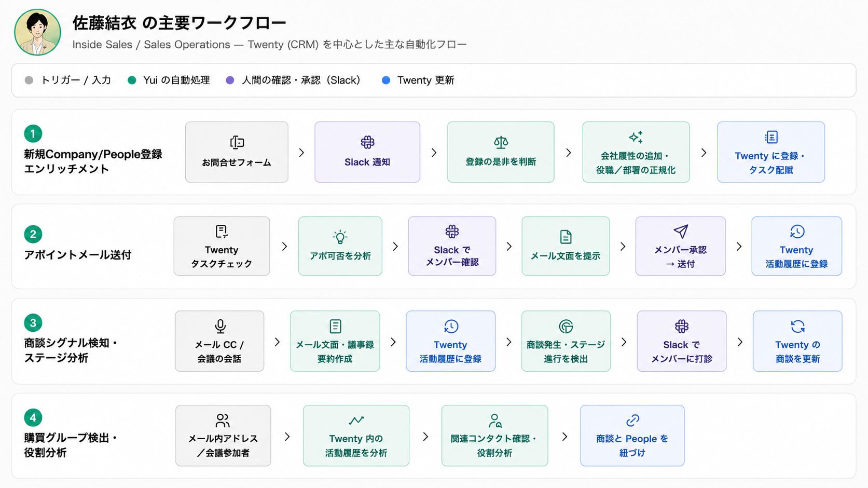Click the Twenty タスクチェック label
Viewport: 868px width, 488px height.
point(222,257)
